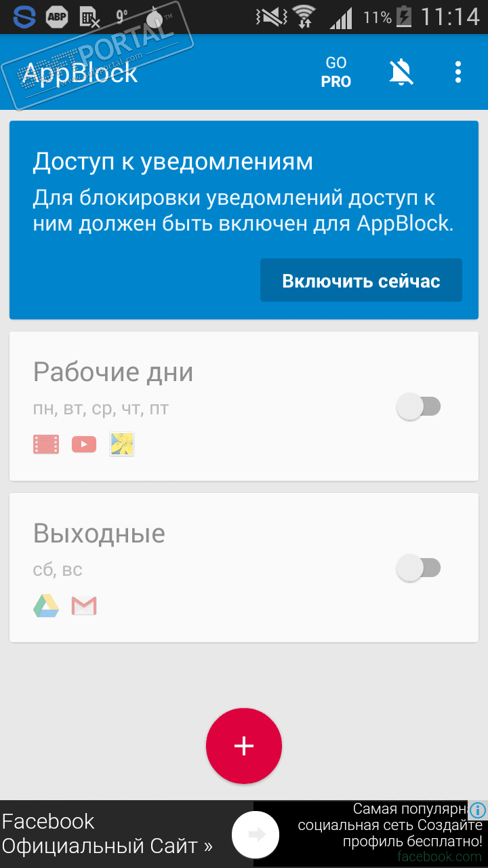
Task: Tap the ad info icon
Action: point(478,810)
